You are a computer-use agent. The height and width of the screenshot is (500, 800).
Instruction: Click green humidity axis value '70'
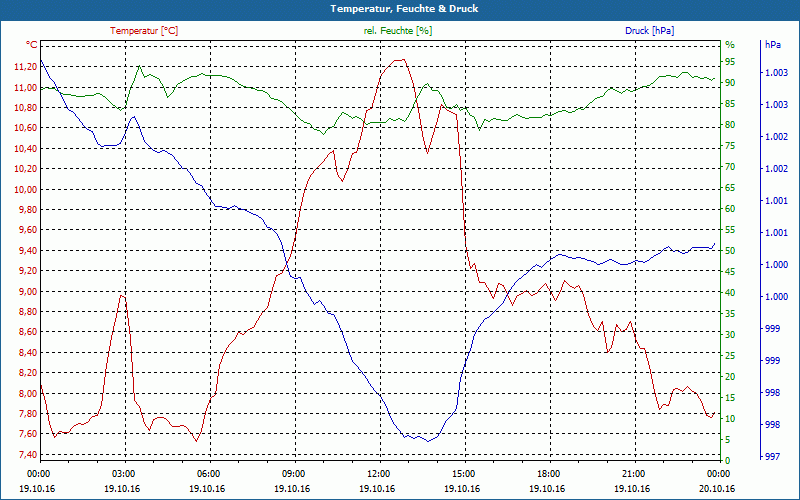(730, 167)
